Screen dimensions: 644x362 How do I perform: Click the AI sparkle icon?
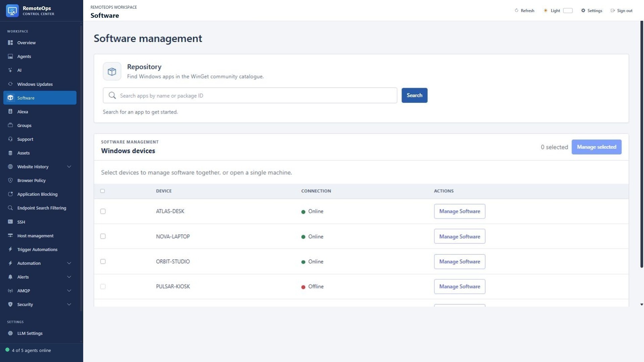(x=10, y=70)
